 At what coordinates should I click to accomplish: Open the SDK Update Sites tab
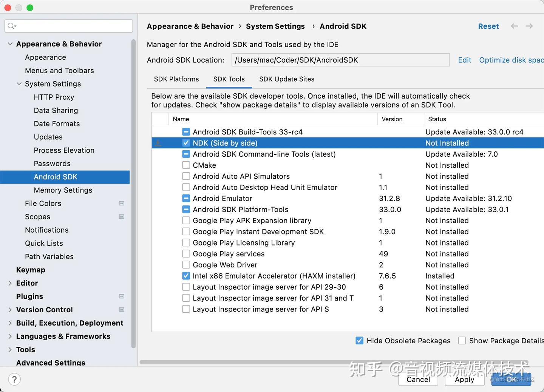pos(286,79)
